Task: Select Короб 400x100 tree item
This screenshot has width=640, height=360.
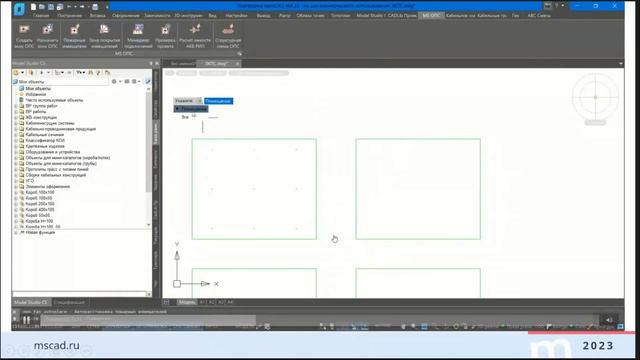Action: 40,209
